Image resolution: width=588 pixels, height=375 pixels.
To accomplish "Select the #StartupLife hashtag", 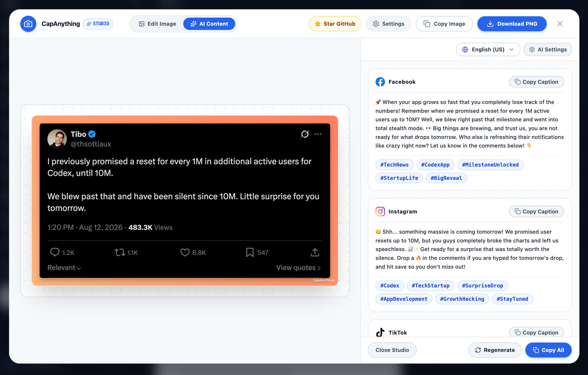I will pos(399,178).
